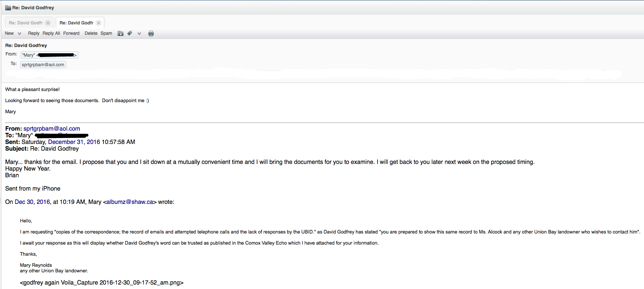Select the To recipient sprtgrpbam@aol.com chip
Image resolution: width=644 pixels, height=289 pixels.
[43, 65]
